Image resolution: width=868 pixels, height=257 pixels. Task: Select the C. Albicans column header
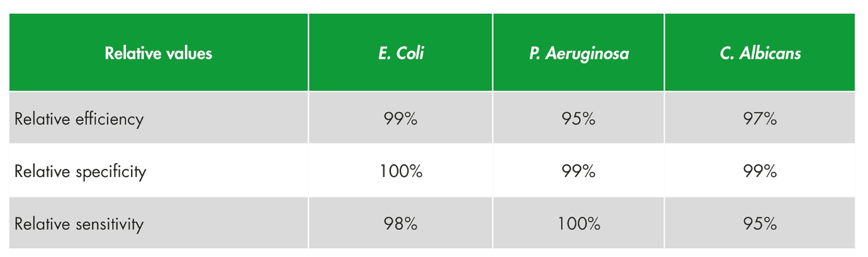[760, 54]
